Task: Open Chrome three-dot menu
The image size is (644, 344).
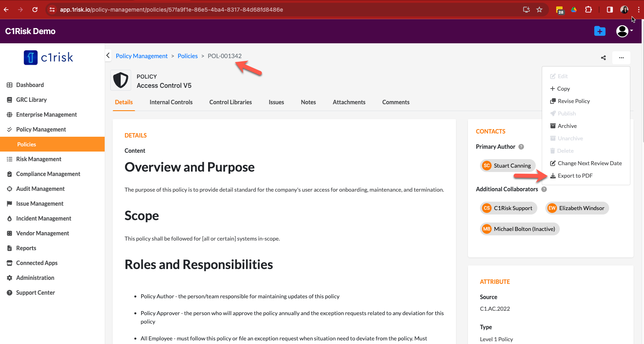Action: click(x=639, y=10)
